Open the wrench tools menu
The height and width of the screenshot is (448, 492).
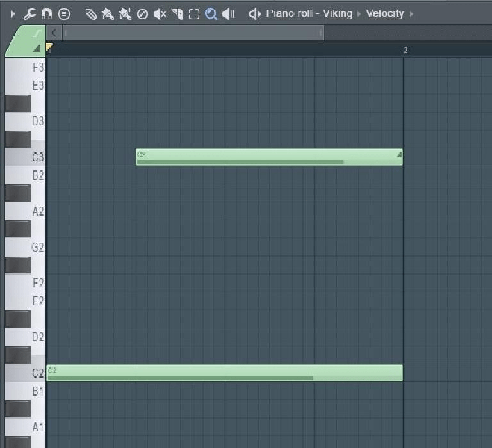coord(30,14)
